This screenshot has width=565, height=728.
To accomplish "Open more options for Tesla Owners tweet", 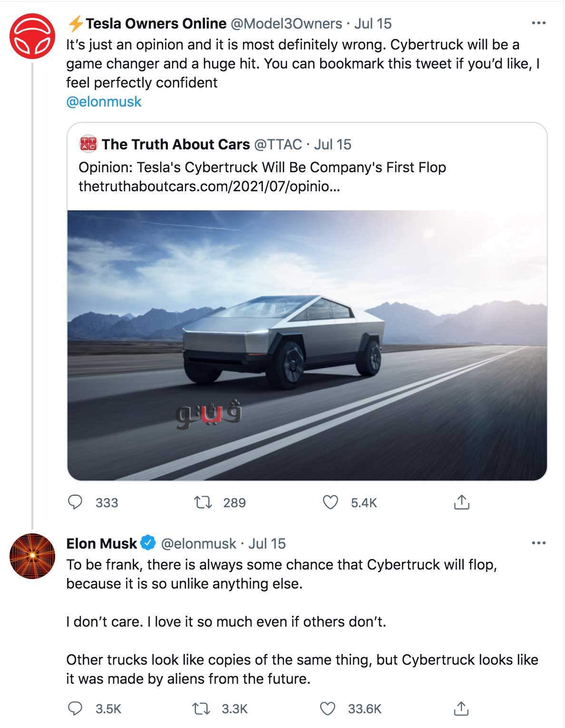I will point(538,23).
